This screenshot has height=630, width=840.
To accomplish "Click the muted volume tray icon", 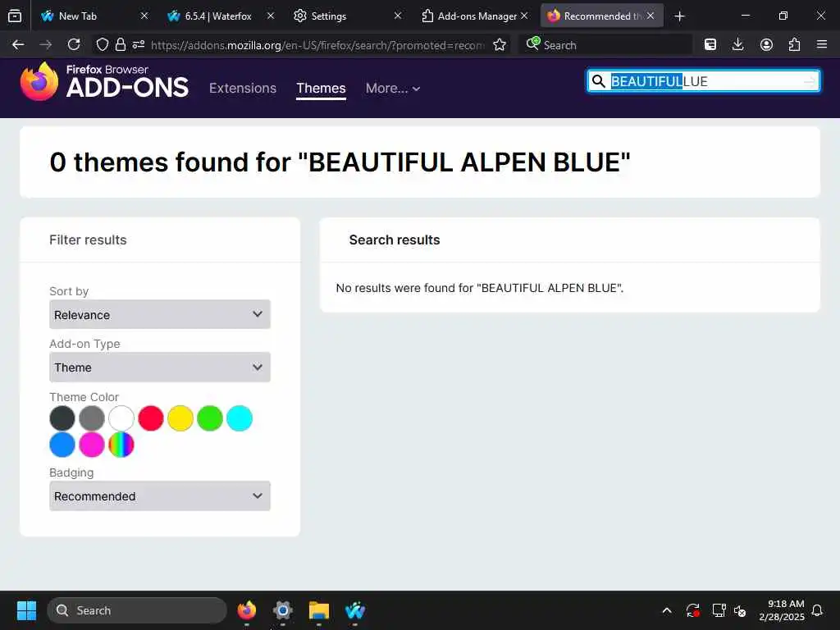I will click(x=740, y=610).
